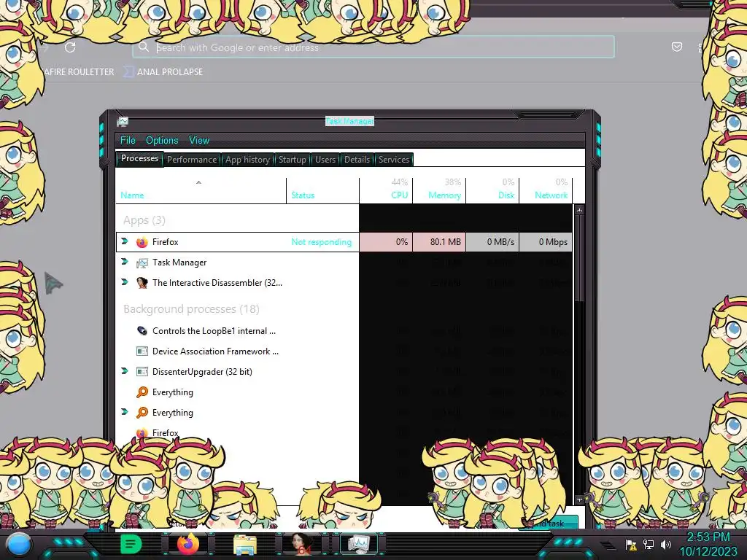Focus the Firefox address search field
Screen dimensions: 747x560
pos(373,47)
